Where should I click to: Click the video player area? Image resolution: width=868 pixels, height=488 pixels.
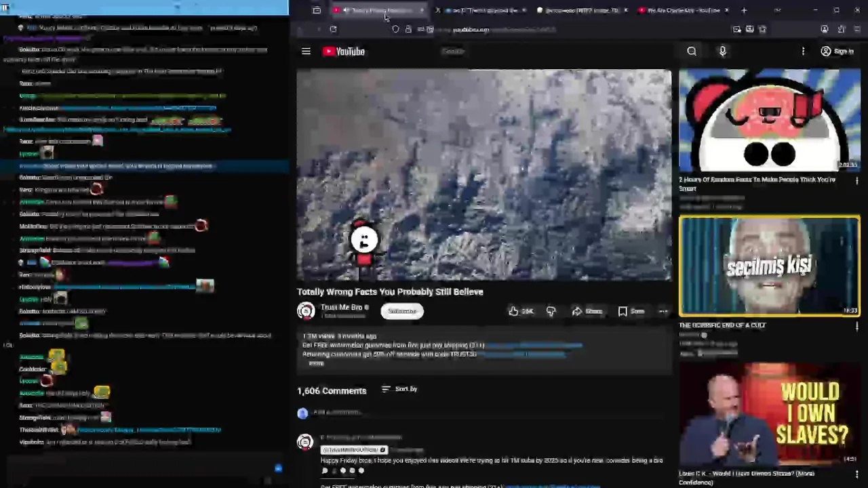(484, 175)
